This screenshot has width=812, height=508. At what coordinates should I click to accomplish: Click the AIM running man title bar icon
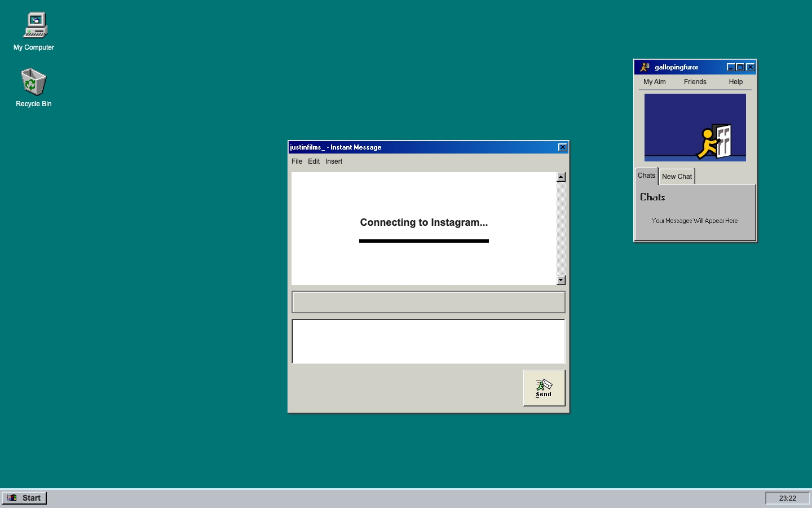pos(645,67)
